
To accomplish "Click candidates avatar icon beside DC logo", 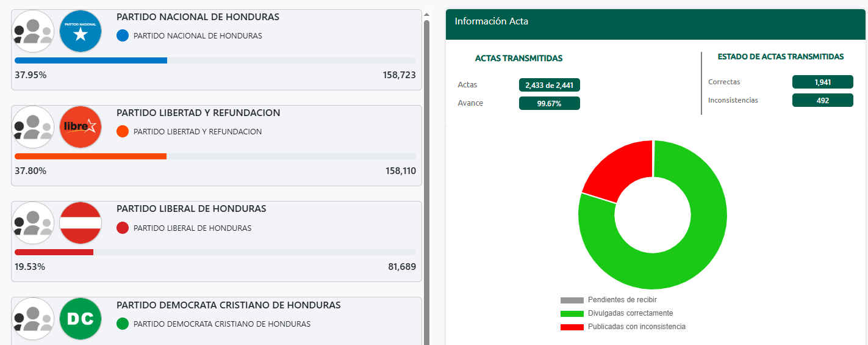I will click(x=34, y=319).
